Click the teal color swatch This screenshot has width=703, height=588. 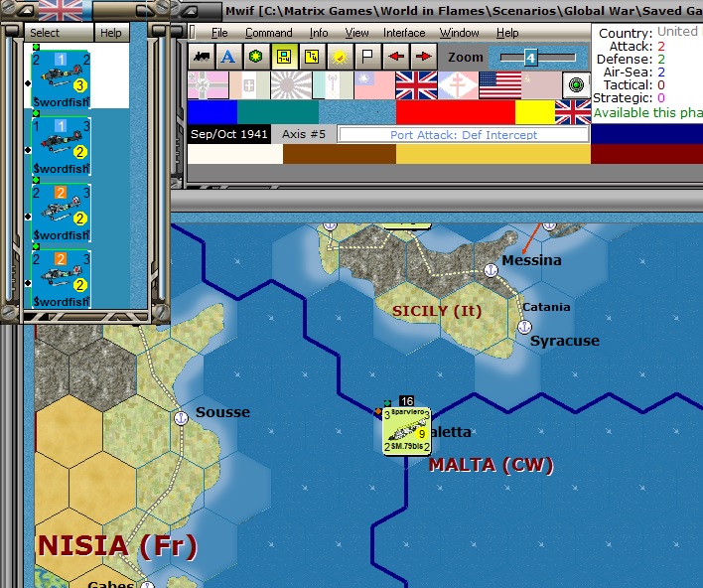(278, 112)
